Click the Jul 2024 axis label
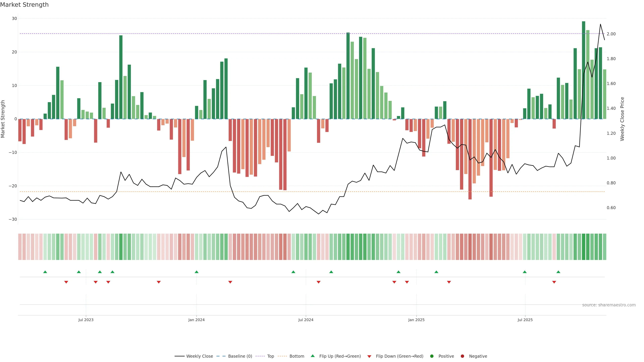Screen dimensions: 644x362 point(306,320)
